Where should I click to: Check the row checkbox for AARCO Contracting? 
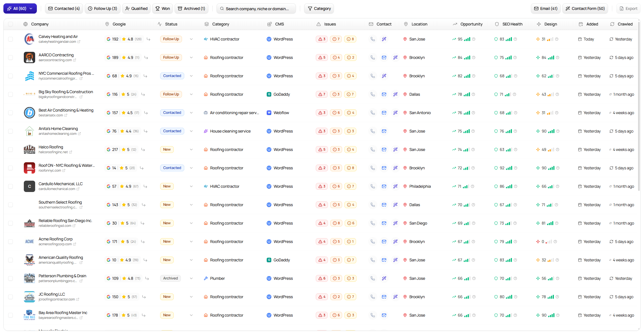(x=10, y=57)
